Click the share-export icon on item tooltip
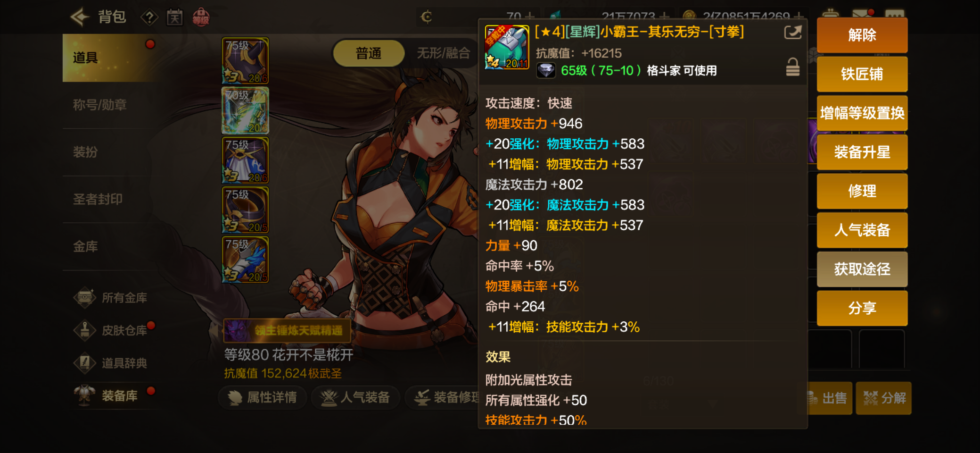The width and height of the screenshot is (980, 453). pyautogui.click(x=792, y=33)
